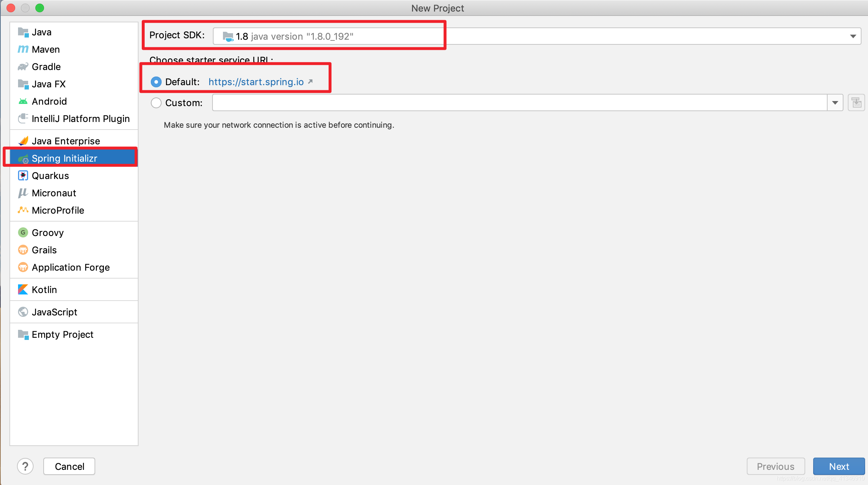Select the Kotlin project type icon
Image resolution: width=868 pixels, height=485 pixels.
tap(23, 289)
